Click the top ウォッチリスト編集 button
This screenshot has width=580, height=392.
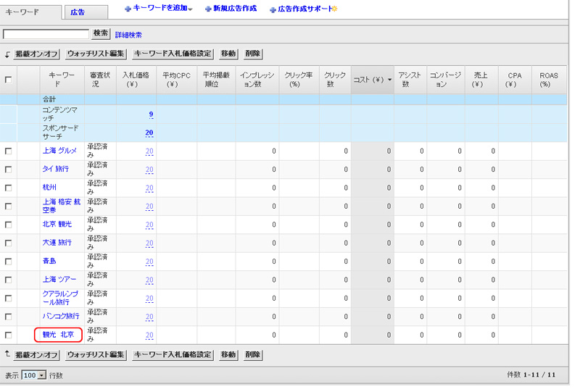(x=96, y=54)
